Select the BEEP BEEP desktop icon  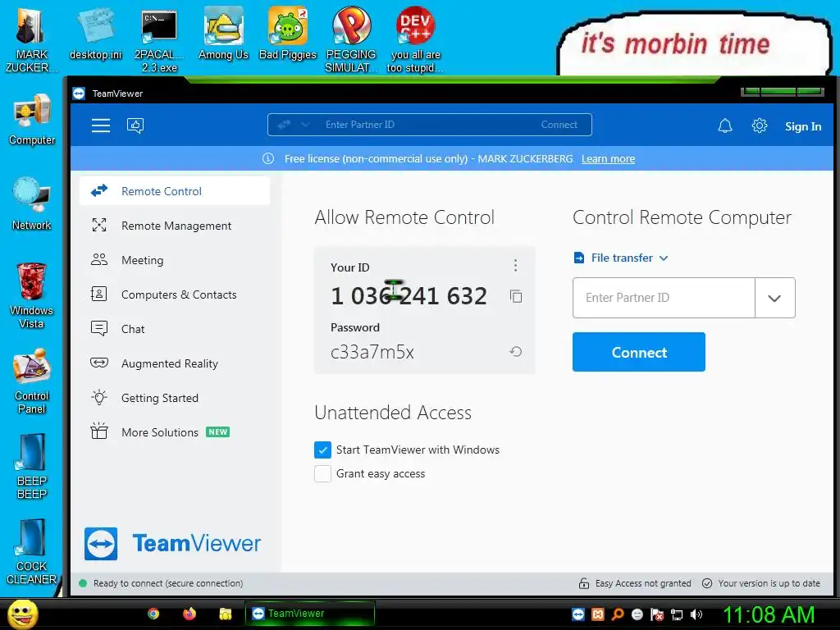coord(32,466)
